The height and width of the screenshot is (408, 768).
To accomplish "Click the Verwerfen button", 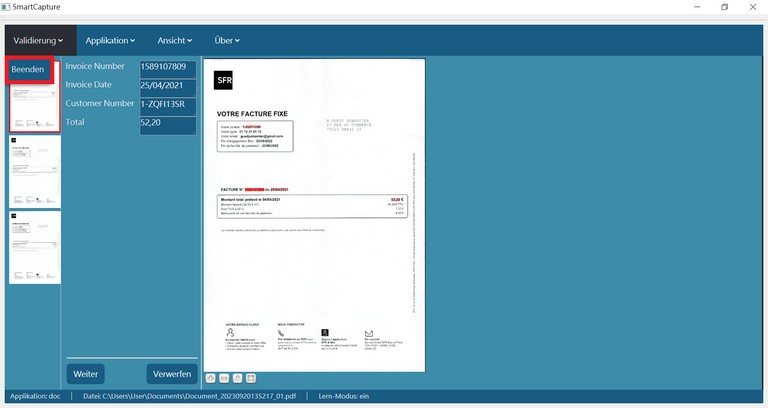I will tap(172, 374).
